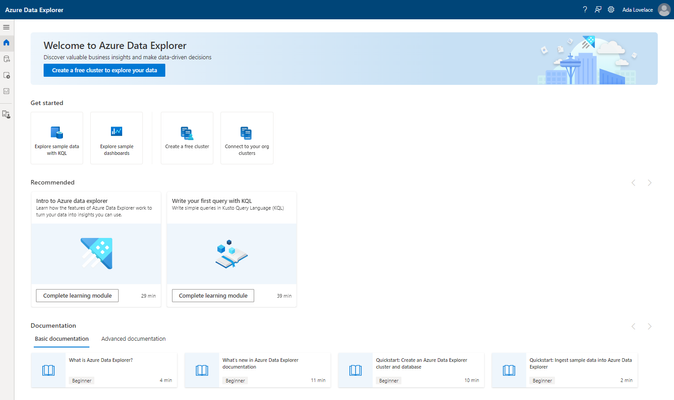Screen dimensions: 674x400
Task: Click book icon for Create cluster quickstart
Action: pyautogui.click(x=355, y=370)
